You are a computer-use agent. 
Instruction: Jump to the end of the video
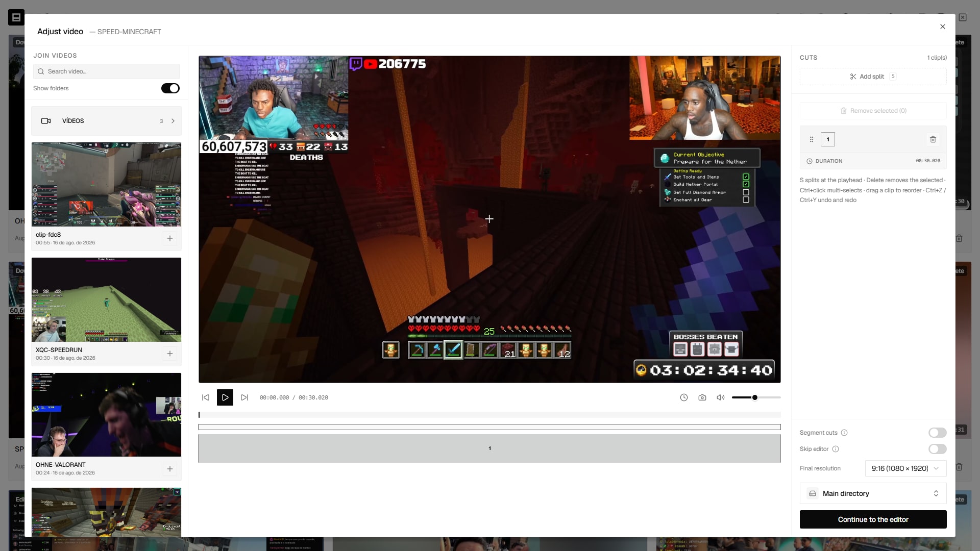click(244, 397)
